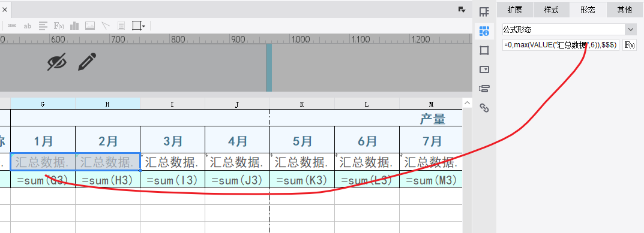644x233 pixels.
Task: Select column header G
Action: tap(43, 104)
